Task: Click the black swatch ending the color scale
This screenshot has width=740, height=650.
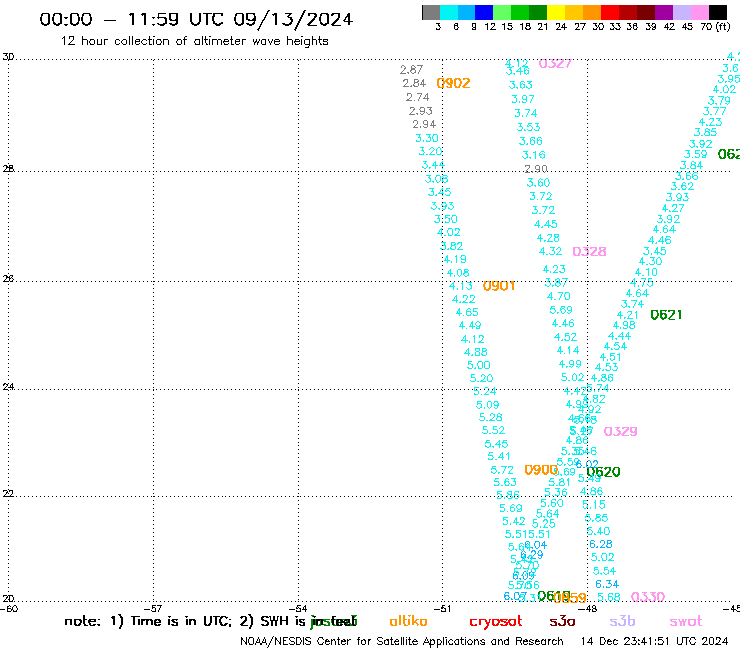Action: (717, 12)
